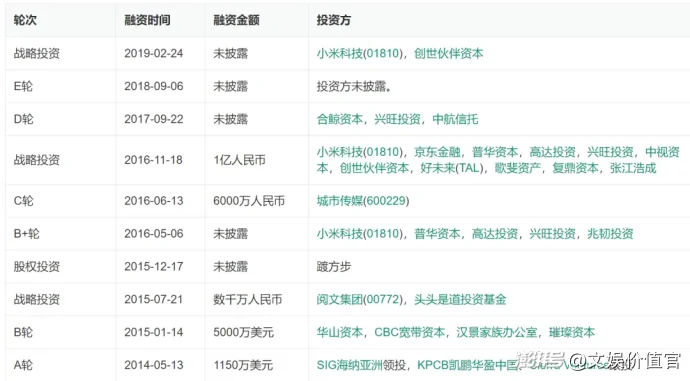Select 战略投资 in the 2015-07-21 row
The width and height of the screenshot is (690, 381).
coord(37,300)
